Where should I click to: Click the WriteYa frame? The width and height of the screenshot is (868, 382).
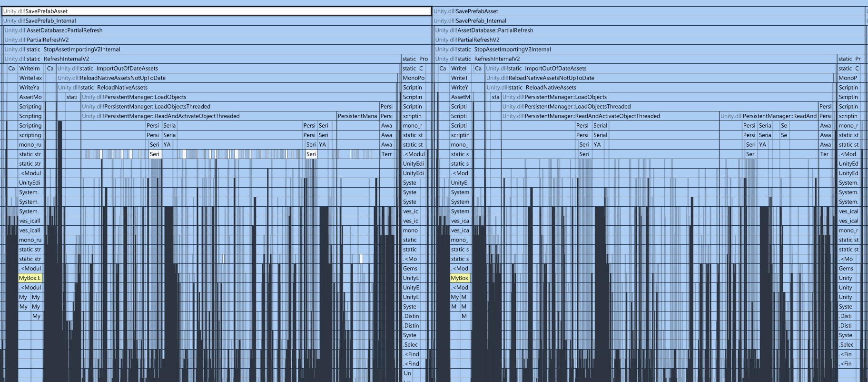pos(30,88)
